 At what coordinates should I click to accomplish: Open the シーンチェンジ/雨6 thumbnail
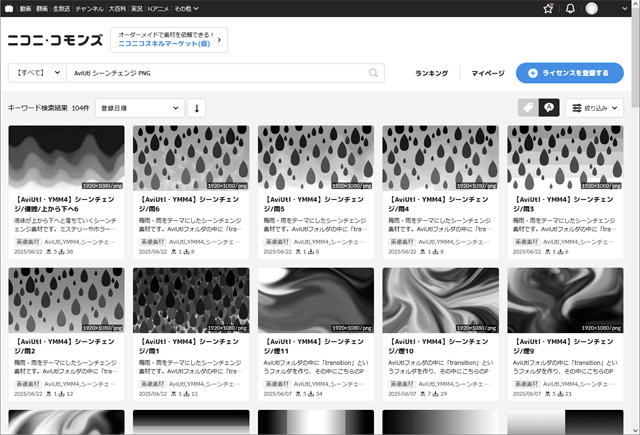tap(191, 158)
